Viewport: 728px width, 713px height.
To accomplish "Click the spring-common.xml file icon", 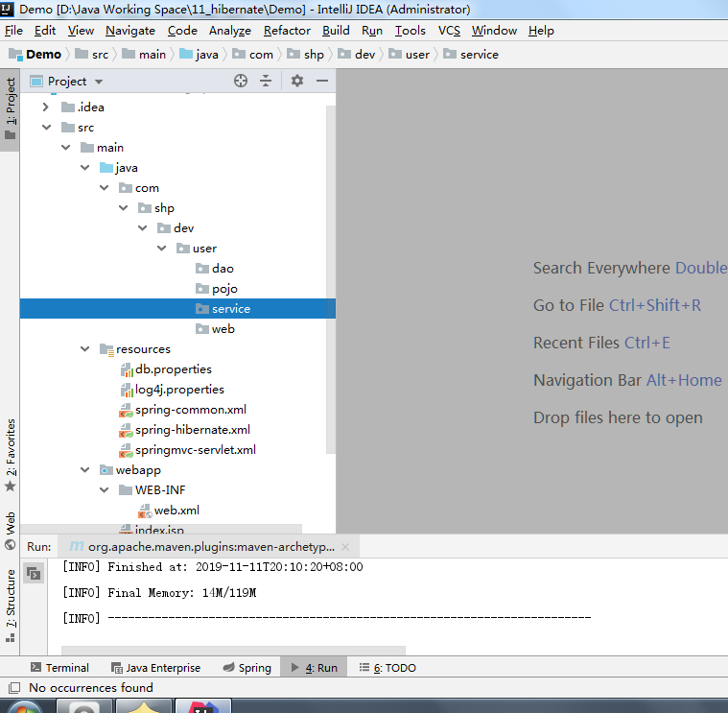I will [126, 410].
